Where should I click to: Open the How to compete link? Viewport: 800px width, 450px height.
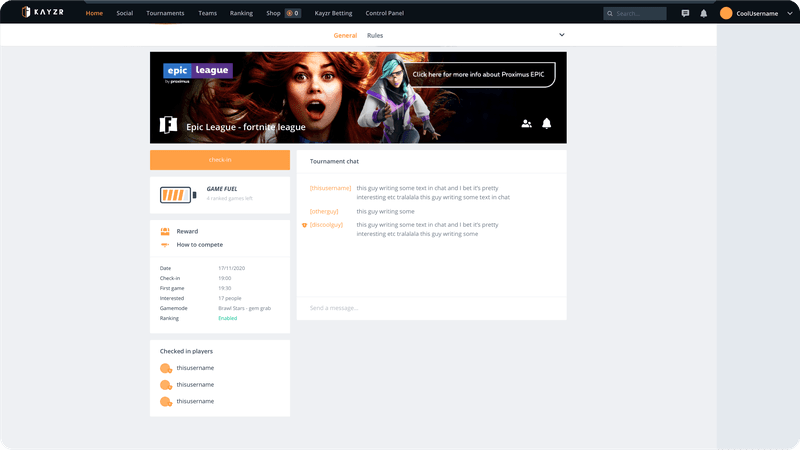pyautogui.click(x=199, y=245)
